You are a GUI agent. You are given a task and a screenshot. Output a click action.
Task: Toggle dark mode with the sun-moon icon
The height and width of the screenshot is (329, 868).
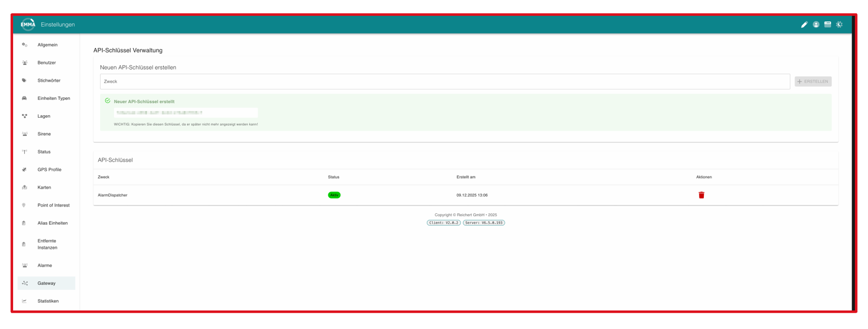click(x=839, y=24)
